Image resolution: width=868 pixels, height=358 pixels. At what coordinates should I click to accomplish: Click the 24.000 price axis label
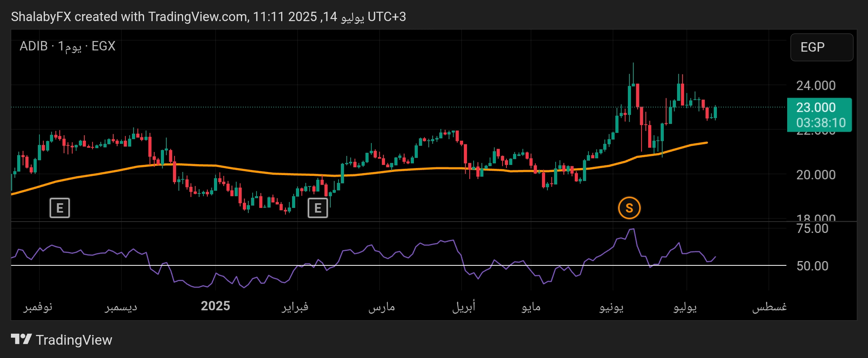coord(816,85)
